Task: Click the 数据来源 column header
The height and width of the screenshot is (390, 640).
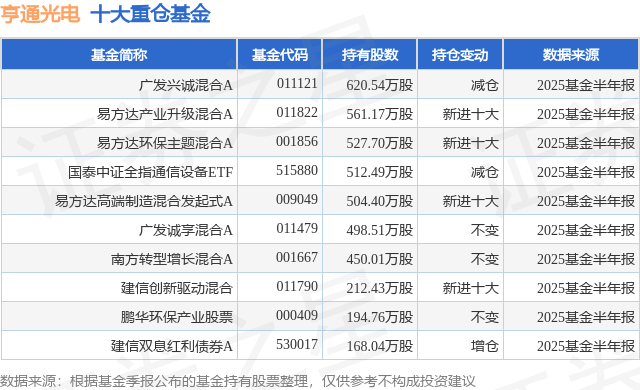Action: tap(571, 55)
